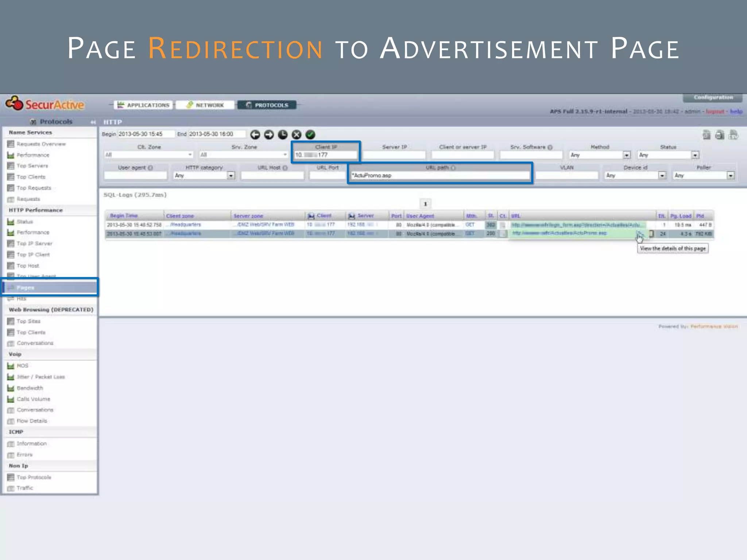Click the page detail icon in ActuPromo.asp row
747x560 pixels.
[x=640, y=234]
